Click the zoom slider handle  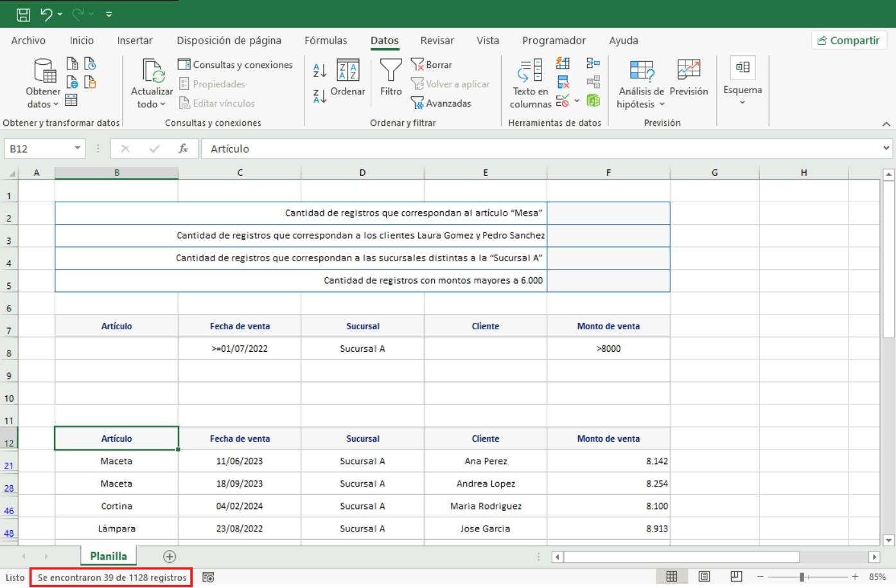click(802, 577)
